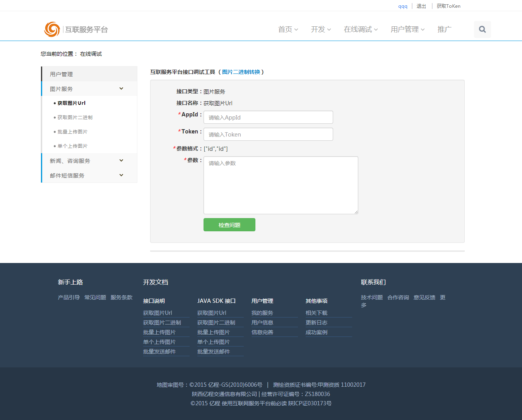Screen dimensions: 522x420
Task: Open the 在线调试 navigation menu
Action: [361, 29]
